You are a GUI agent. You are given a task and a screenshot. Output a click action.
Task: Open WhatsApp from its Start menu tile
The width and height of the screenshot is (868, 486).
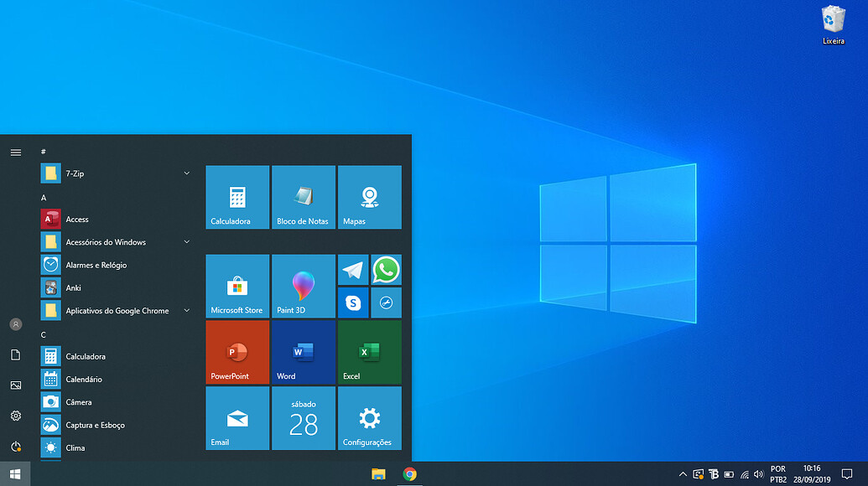pos(386,269)
